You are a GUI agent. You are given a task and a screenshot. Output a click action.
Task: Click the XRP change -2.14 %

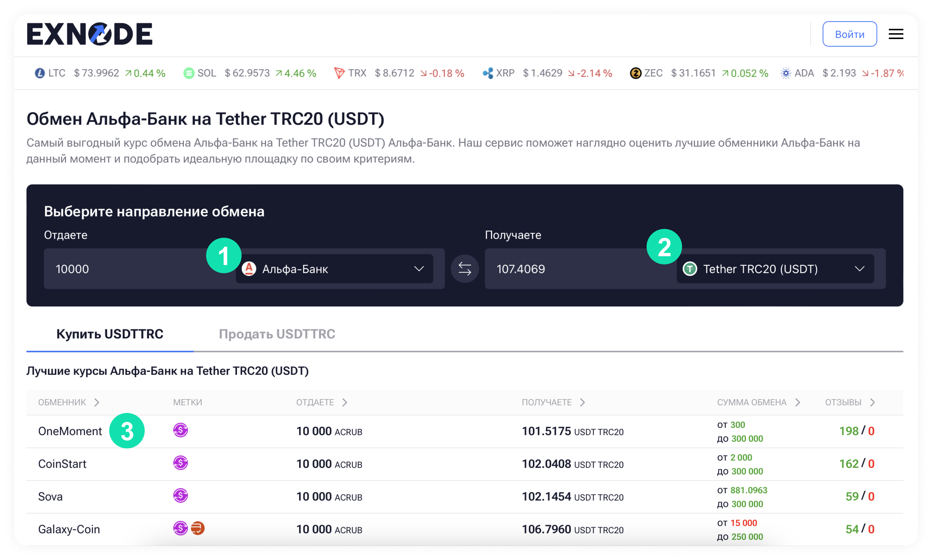click(590, 73)
